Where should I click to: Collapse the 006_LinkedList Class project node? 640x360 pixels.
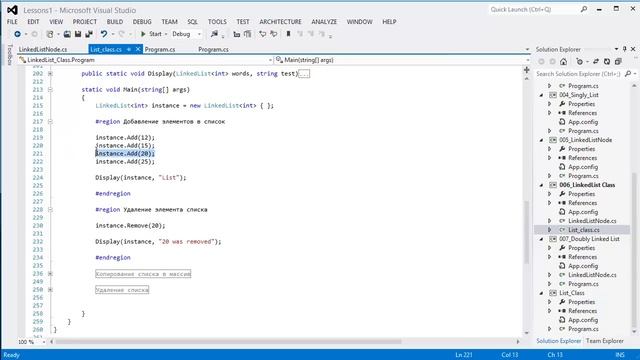(x=542, y=185)
